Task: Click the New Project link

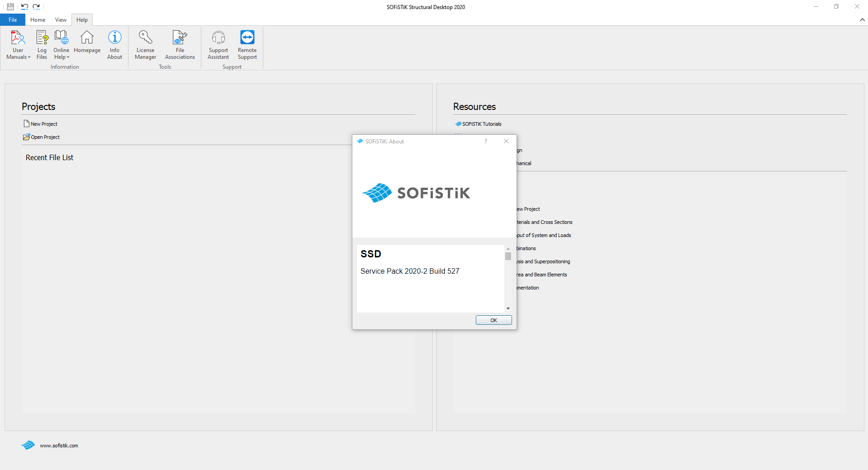Action: point(40,124)
